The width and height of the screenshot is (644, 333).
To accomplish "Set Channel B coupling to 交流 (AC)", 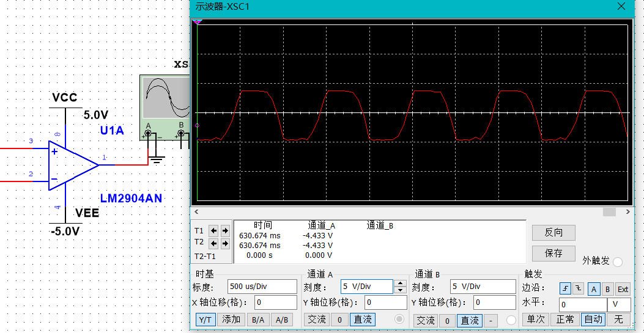I will point(425,320).
